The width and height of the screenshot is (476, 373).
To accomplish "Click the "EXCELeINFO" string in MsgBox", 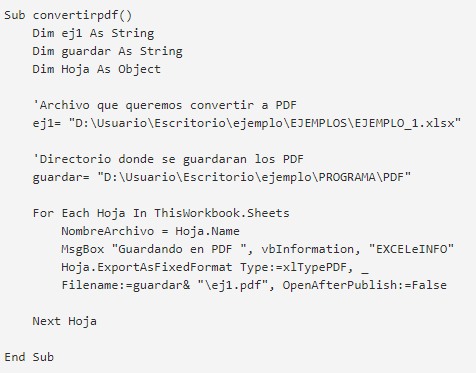I will click(x=411, y=249).
